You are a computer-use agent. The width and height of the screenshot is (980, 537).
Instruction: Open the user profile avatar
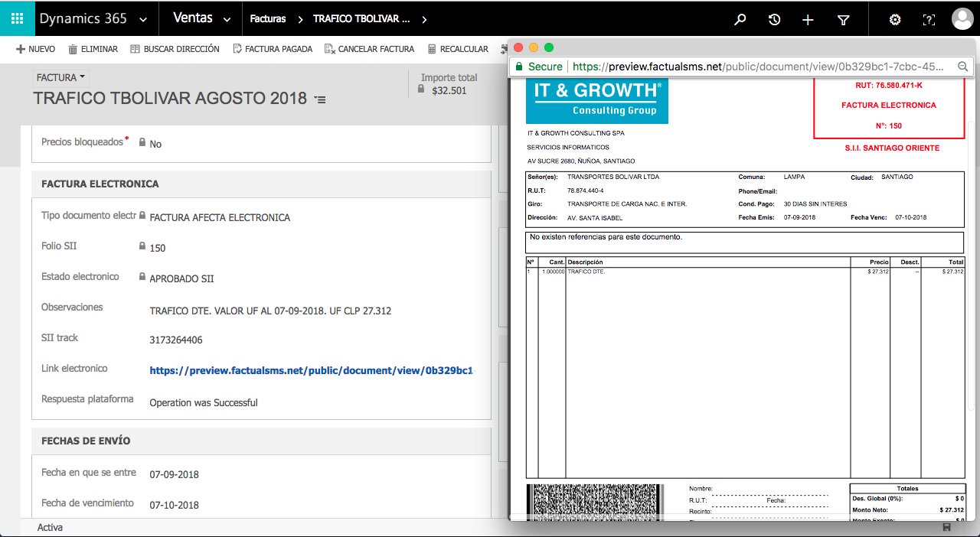point(962,19)
